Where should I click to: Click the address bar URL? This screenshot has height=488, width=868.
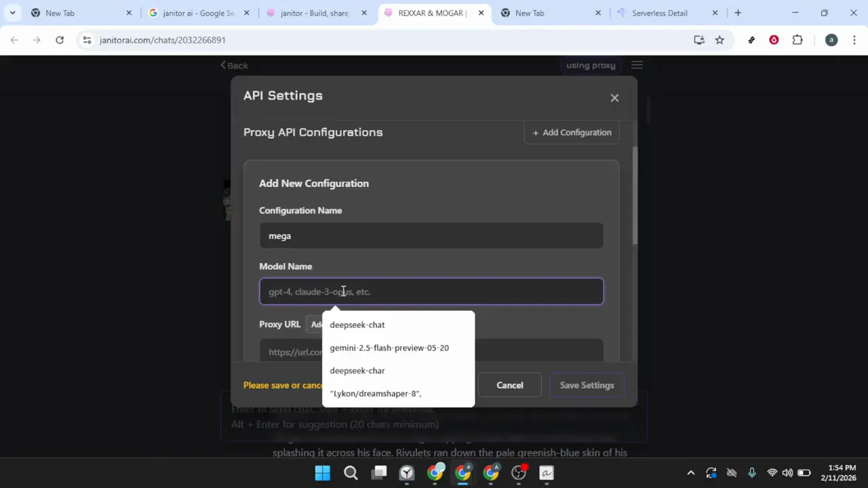click(163, 40)
